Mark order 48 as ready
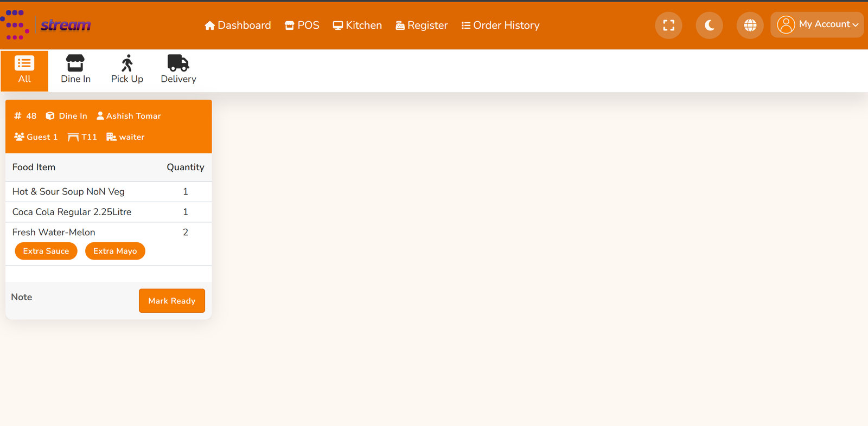 click(172, 301)
